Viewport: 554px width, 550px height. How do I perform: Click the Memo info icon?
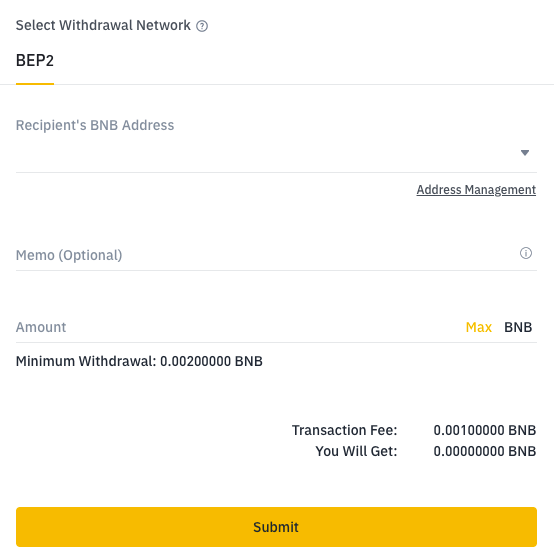526,253
